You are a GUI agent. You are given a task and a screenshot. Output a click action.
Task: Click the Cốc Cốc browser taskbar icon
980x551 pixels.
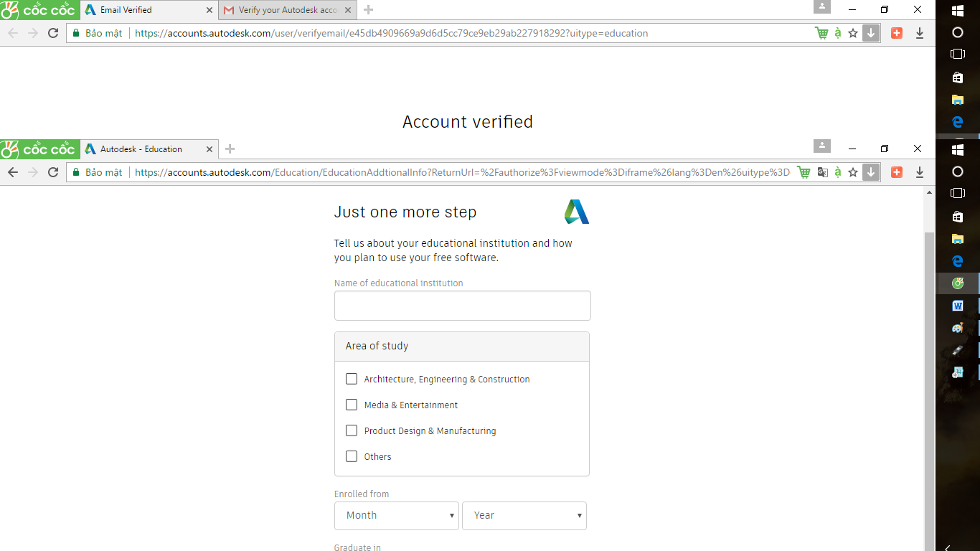click(x=957, y=283)
